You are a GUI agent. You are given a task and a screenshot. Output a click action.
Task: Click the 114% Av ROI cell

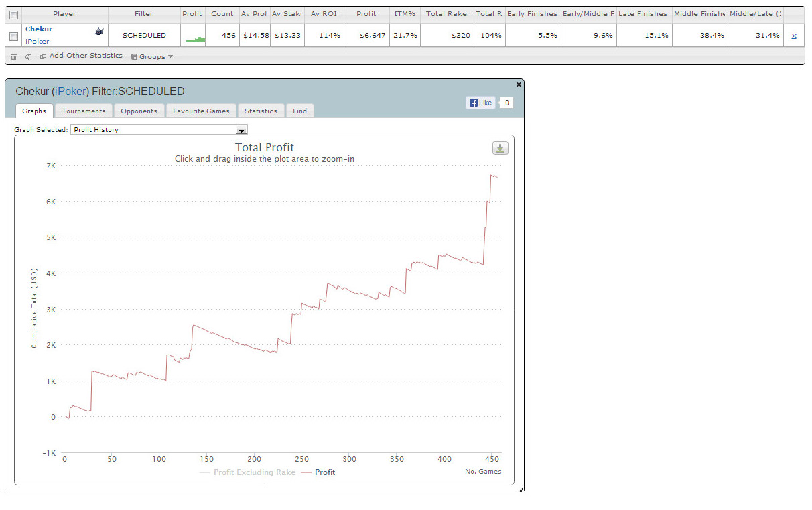tap(324, 36)
